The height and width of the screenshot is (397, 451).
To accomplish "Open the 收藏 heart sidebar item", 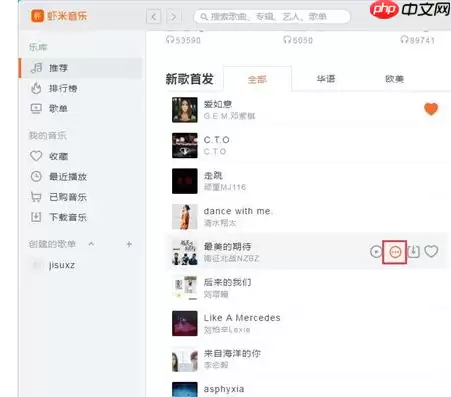I will [x=81, y=156].
